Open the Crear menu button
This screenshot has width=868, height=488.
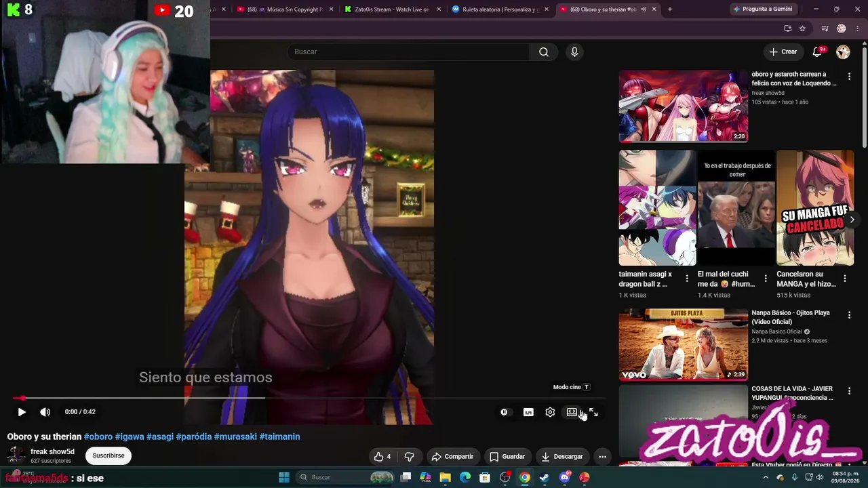[x=783, y=52]
